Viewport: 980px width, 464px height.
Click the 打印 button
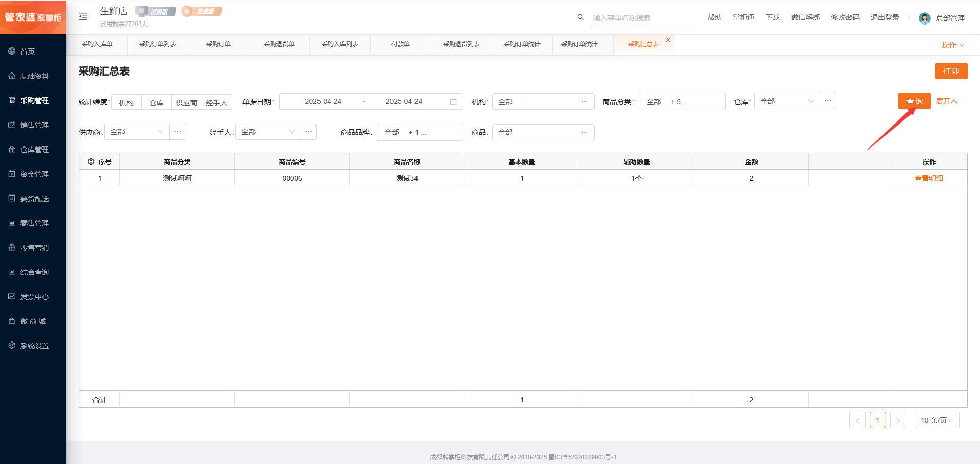pyautogui.click(x=951, y=71)
